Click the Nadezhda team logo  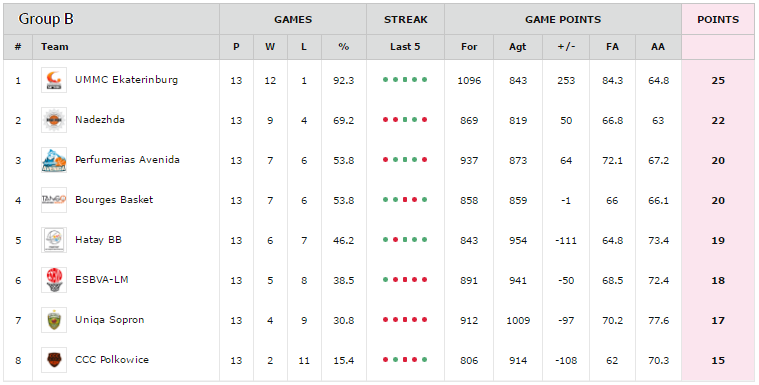(x=54, y=120)
